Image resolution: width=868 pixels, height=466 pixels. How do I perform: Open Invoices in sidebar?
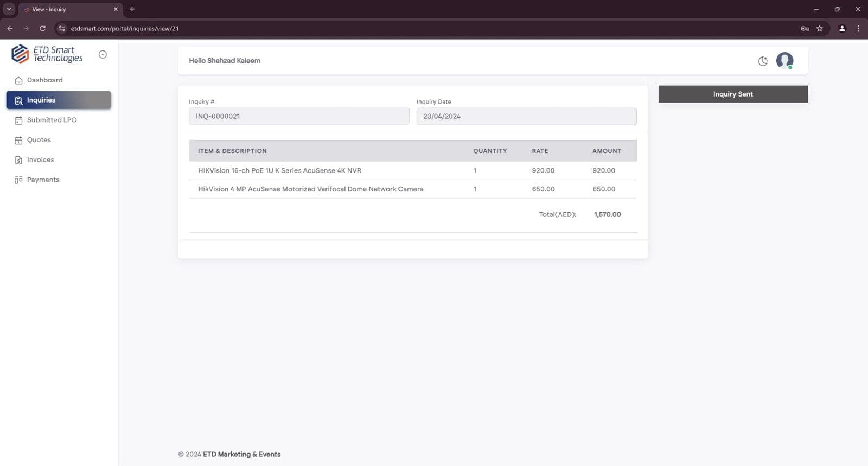(x=59, y=160)
